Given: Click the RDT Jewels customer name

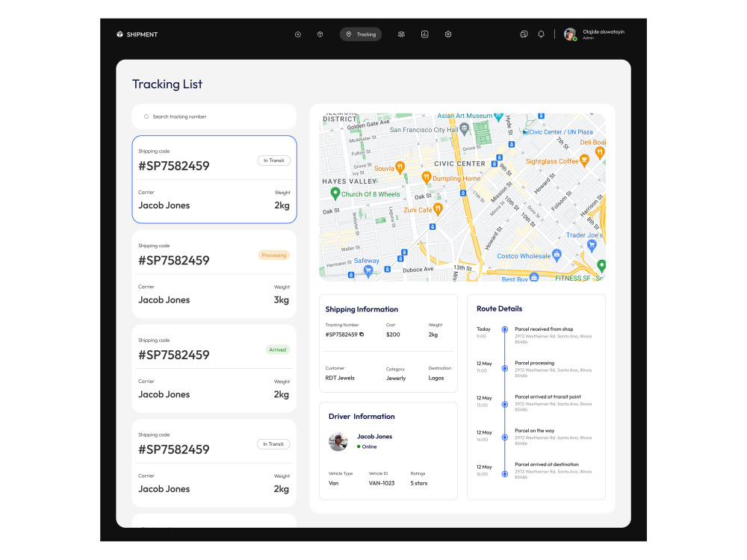Looking at the screenshot, I should click(x=340, y=378).
